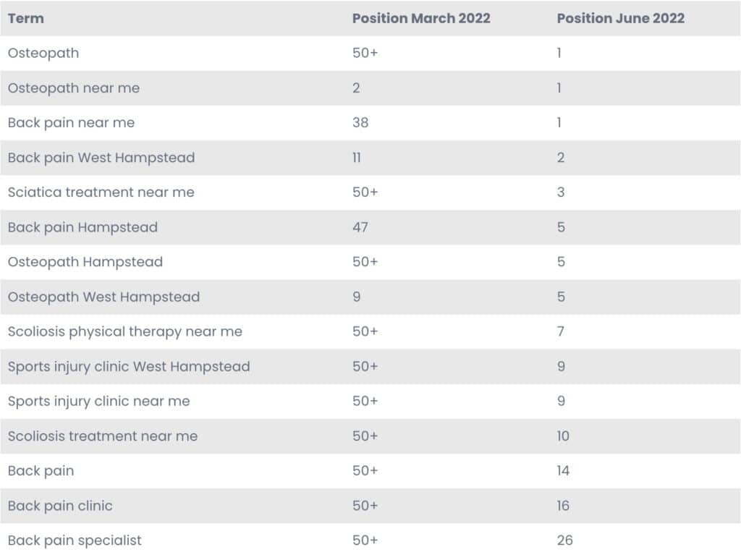The height and width of the screenshot is (560, 741).
Task: Click Sciatica treatment near me row
Action: click(370, 192)
